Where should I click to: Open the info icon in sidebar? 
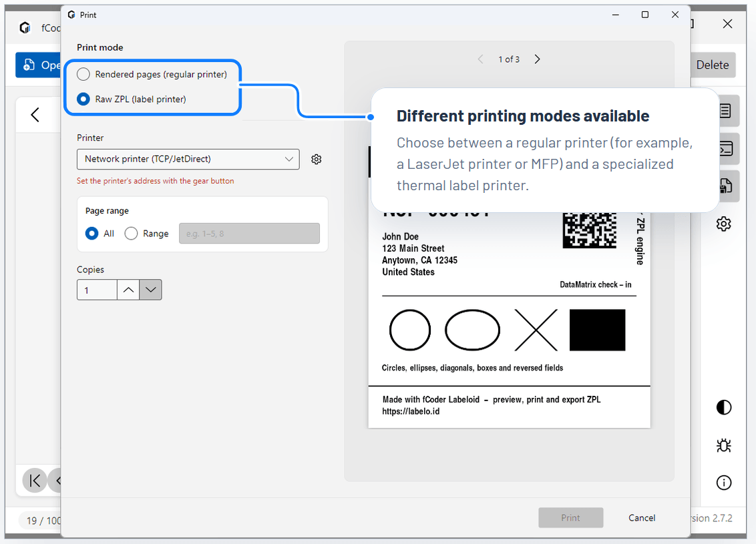click(724, 483)
